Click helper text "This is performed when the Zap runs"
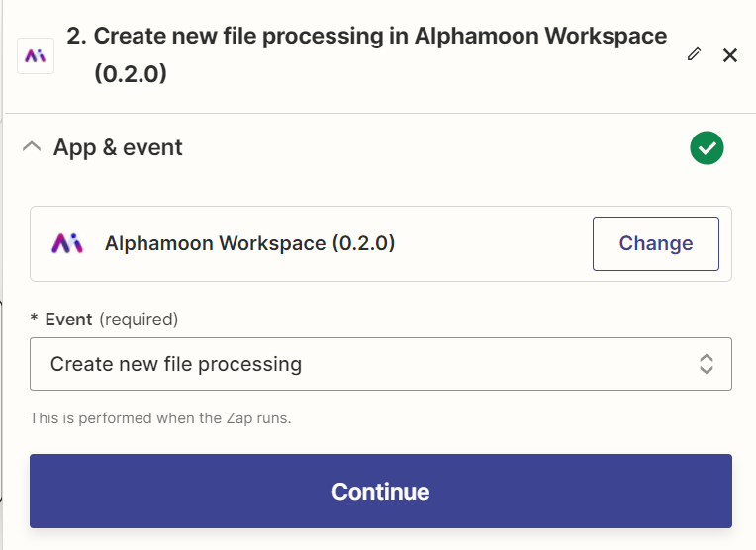 pyautogui.click(x=160, y=418)
